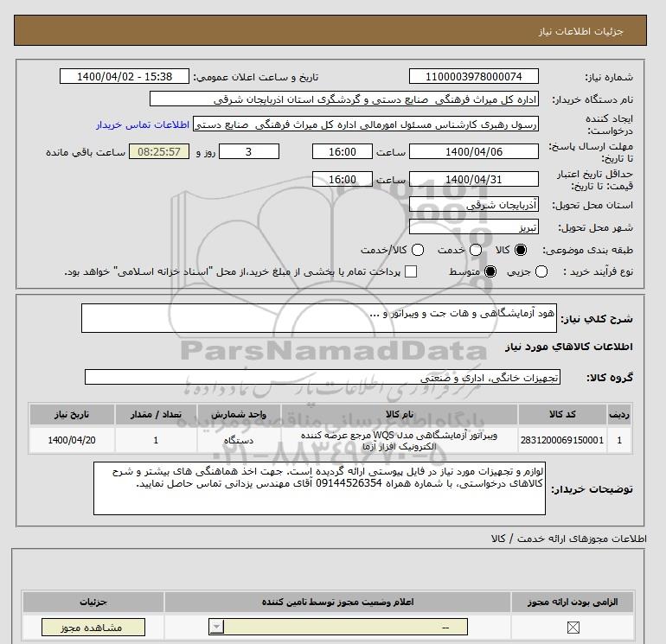
Task: Open buyer contact information link
Action: (143, 124)
